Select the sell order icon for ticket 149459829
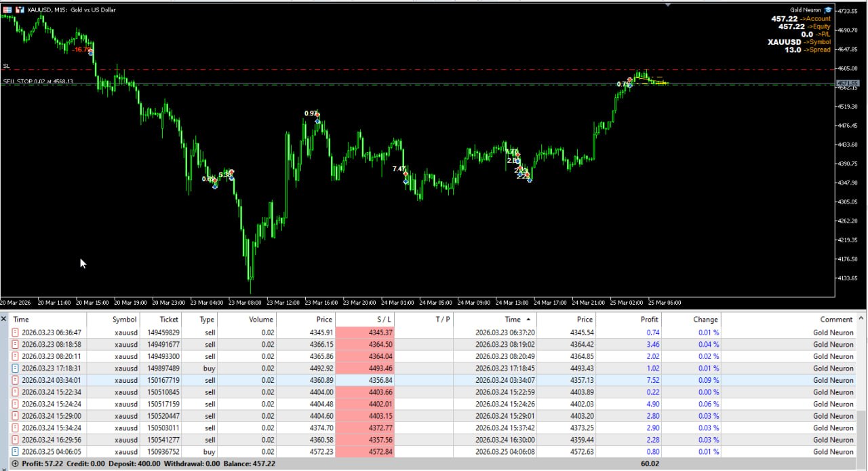 coord(16,333)
